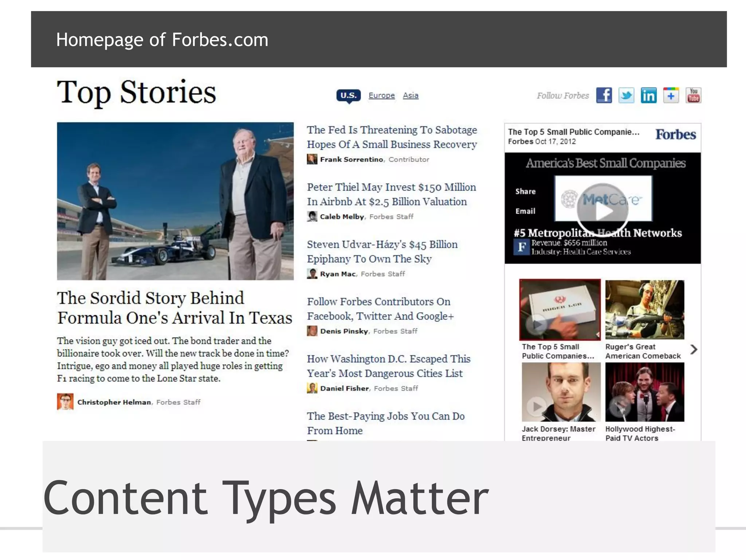Click Denis Pinsky's author avatar
This screenshot has width=746, height=560.
click(x=312, y=331)
